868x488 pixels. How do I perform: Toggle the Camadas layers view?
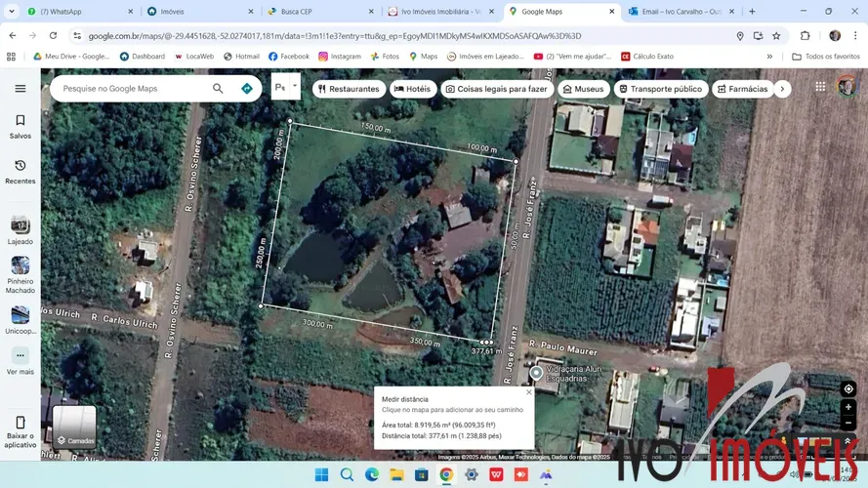point(74,427)
